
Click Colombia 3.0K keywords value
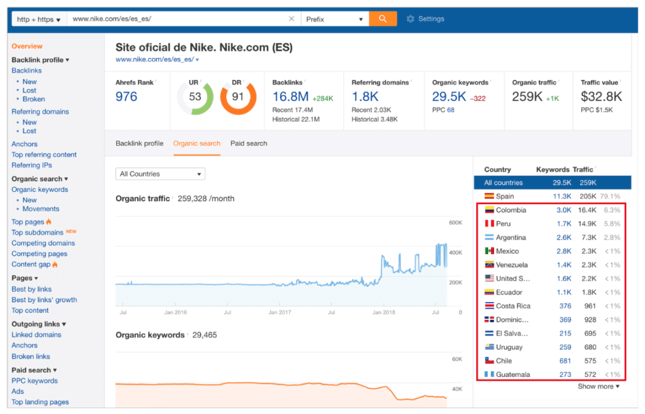[x=564, y=210]
